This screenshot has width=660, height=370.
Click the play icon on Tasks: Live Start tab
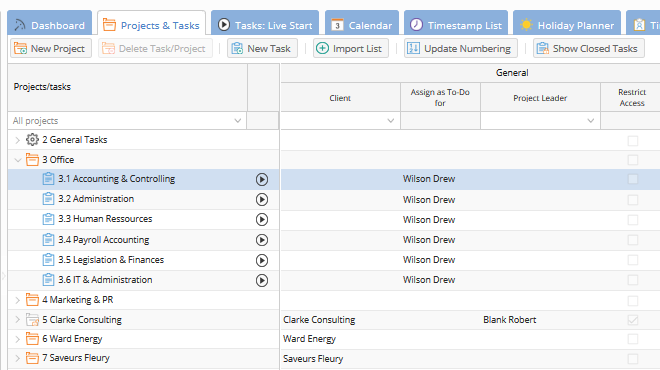click(224, 25)
